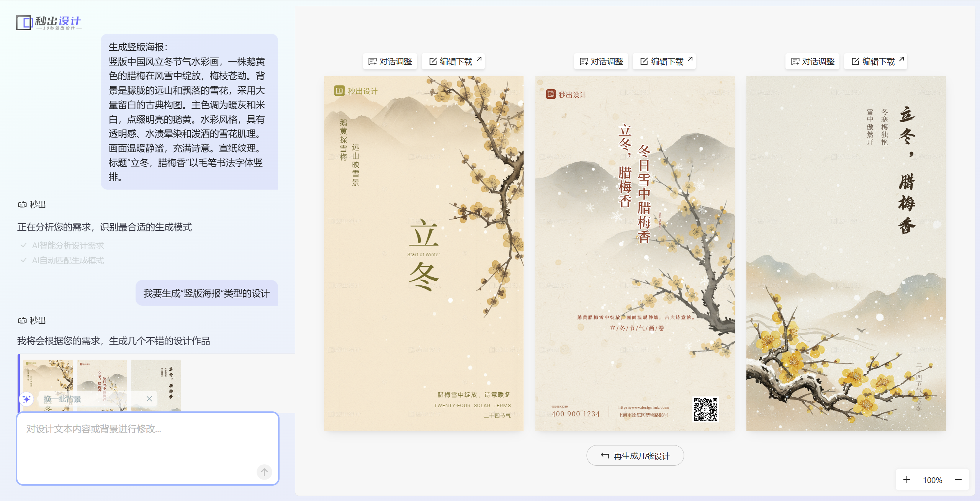
Task: Select the 换一批背景 suggestion
Action: tap(62, 399)
